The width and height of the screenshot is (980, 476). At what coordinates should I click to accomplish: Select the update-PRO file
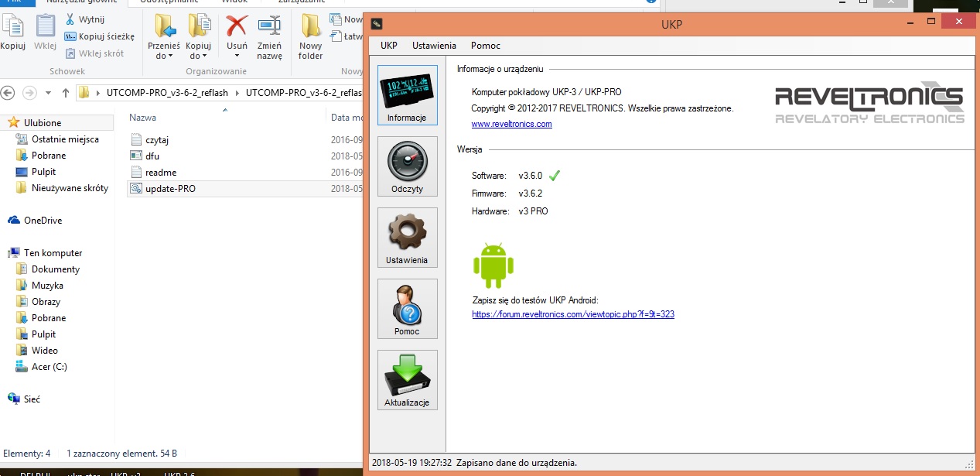pos(170,188)
